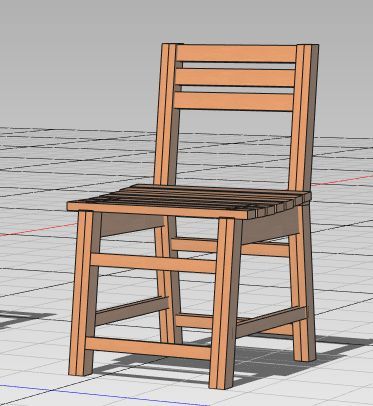Screen dimensions: 373x406
Task: Select the upper front stretcher rail
Action: click(153, 263)
